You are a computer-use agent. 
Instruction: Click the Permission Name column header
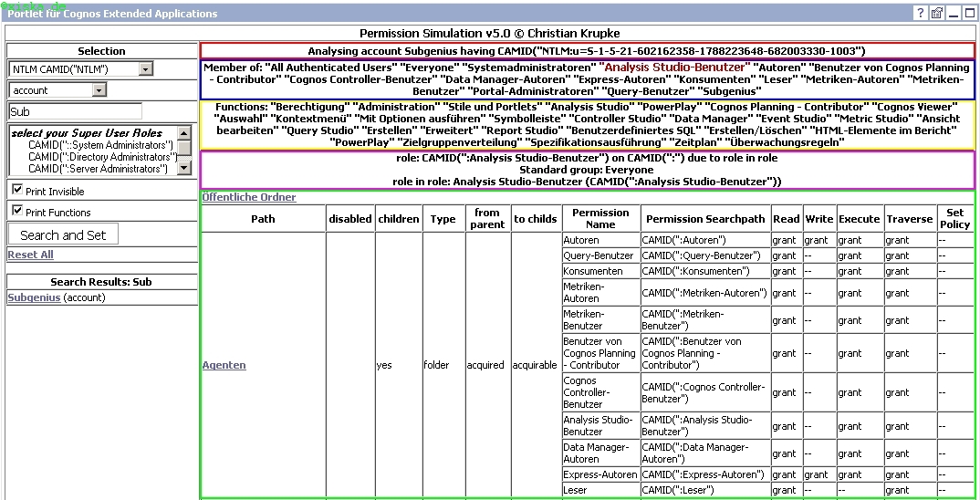click(600, 219)
